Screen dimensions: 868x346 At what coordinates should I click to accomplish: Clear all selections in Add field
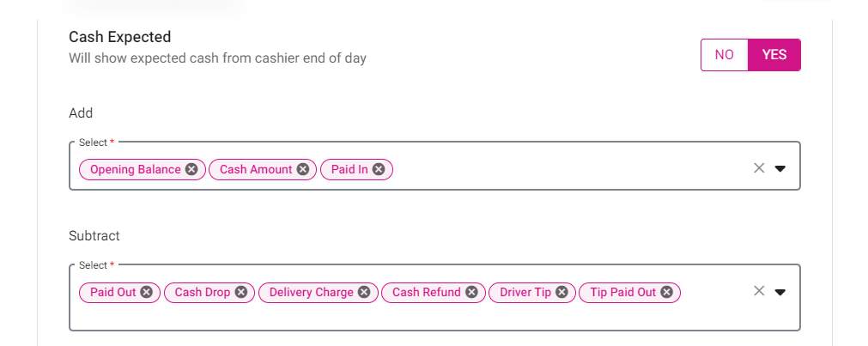pos(759,168)
